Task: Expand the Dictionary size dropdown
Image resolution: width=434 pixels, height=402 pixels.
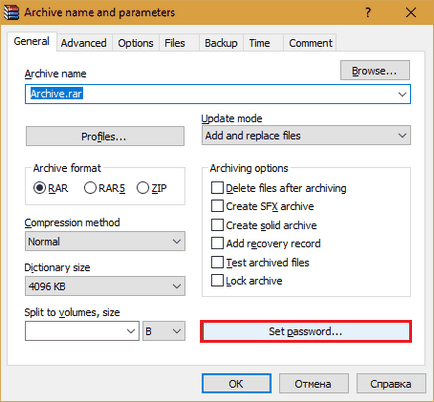Action: tap(105, 286)
